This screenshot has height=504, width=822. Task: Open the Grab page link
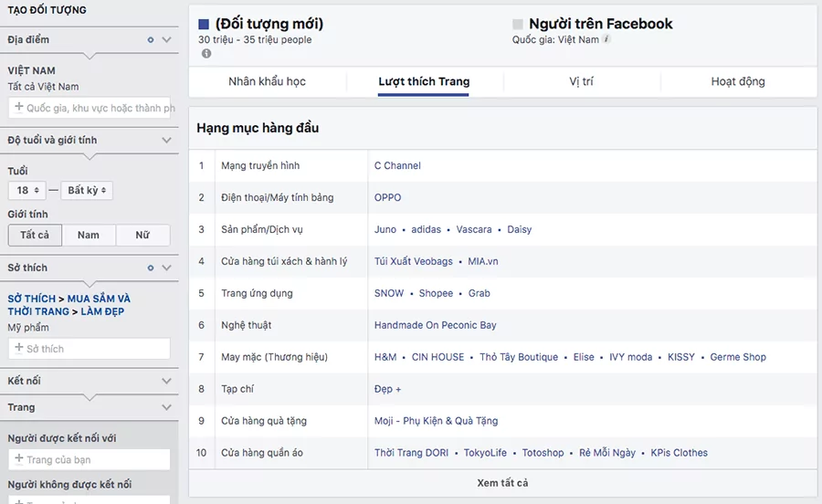point(479,293)
